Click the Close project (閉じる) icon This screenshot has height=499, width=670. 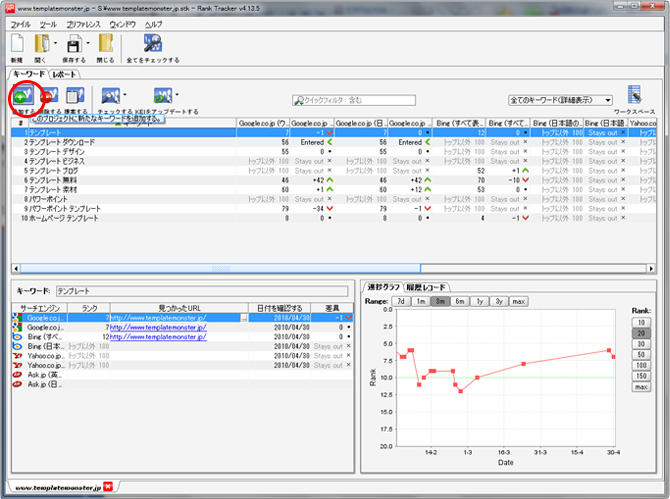pyautogui.click(x=106, y=44)
